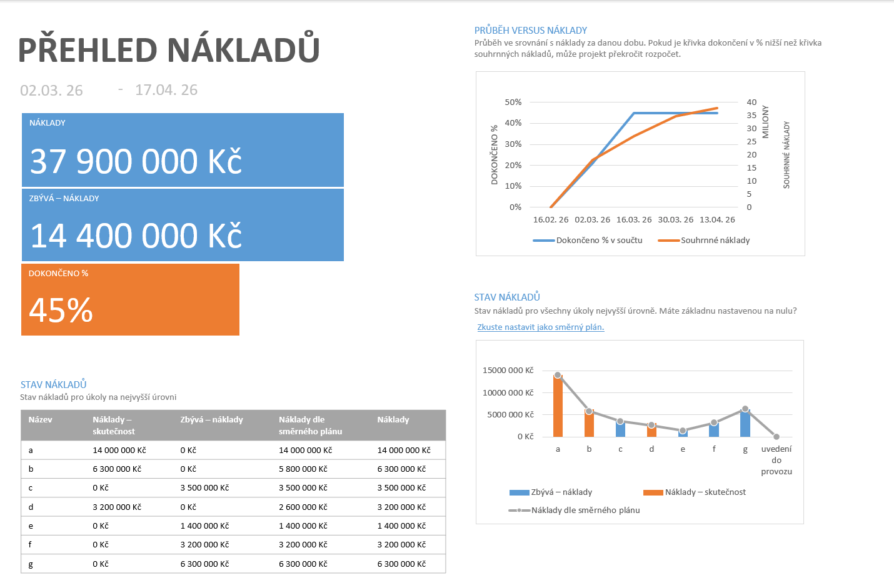Click the 'Zbývá – náklady' bar chart legend
The width and height of the screenshot is (894, 588).
point(551,492)
